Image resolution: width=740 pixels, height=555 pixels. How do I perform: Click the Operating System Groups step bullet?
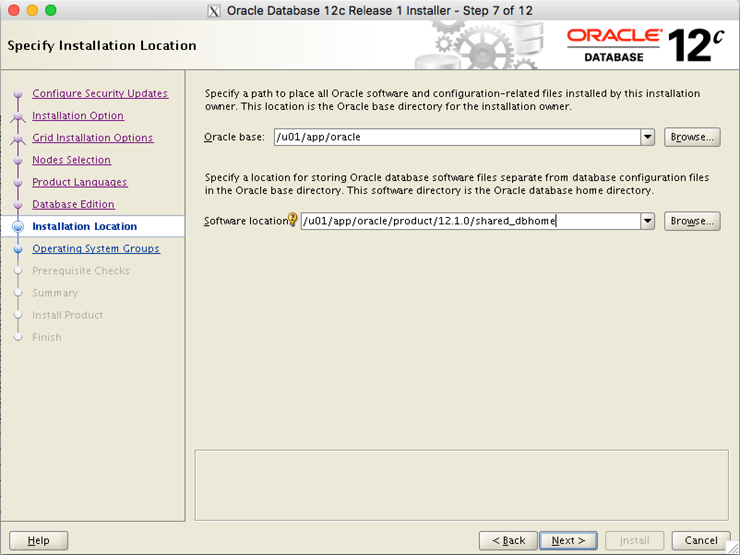(18, 249)
